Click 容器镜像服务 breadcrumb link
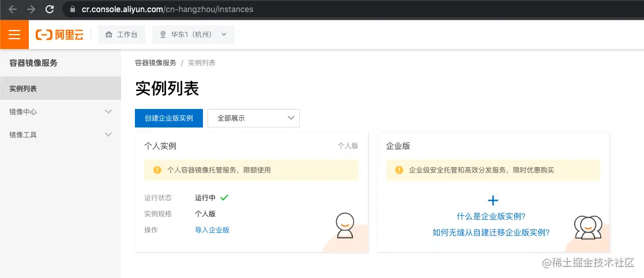 pyautogui.click(x=156, y=63)
